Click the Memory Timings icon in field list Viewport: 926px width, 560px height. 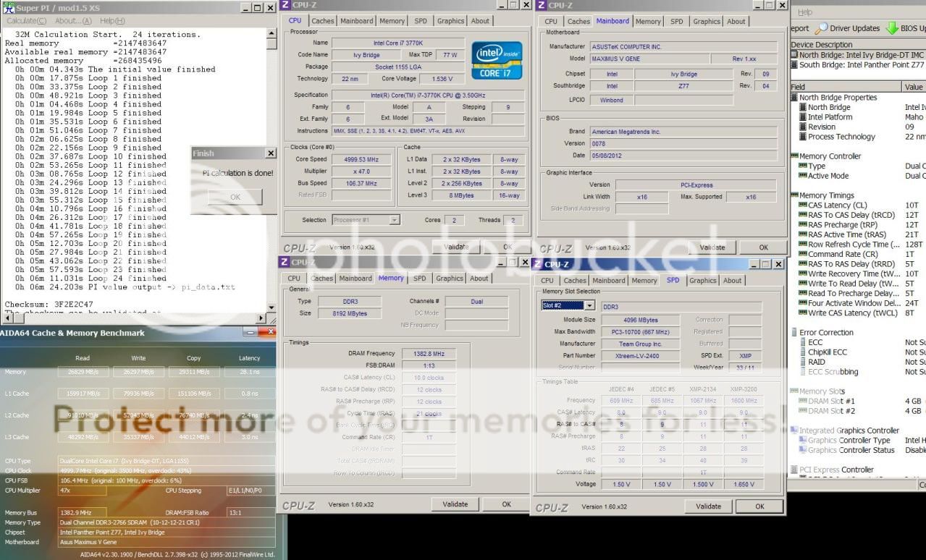tap(794, 195)
